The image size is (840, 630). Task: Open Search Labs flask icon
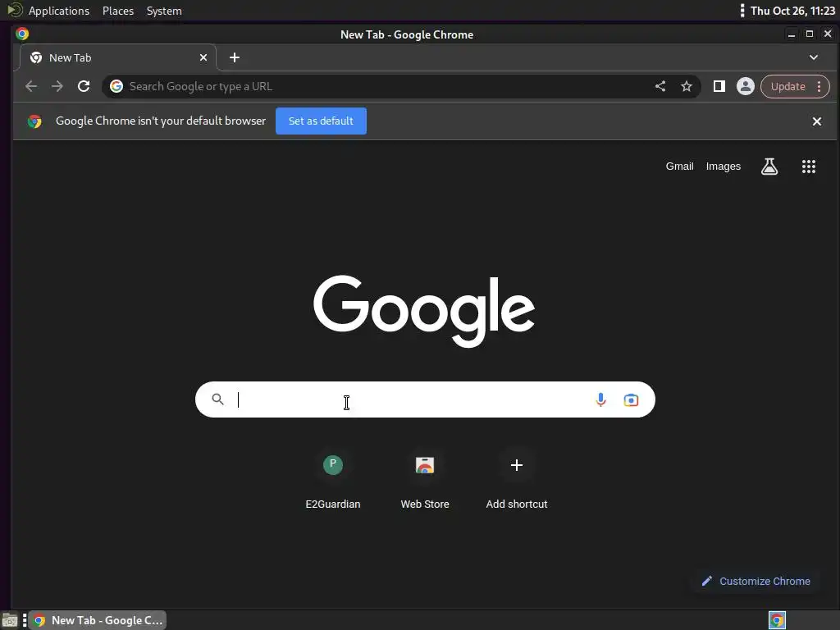click(769, 167)
